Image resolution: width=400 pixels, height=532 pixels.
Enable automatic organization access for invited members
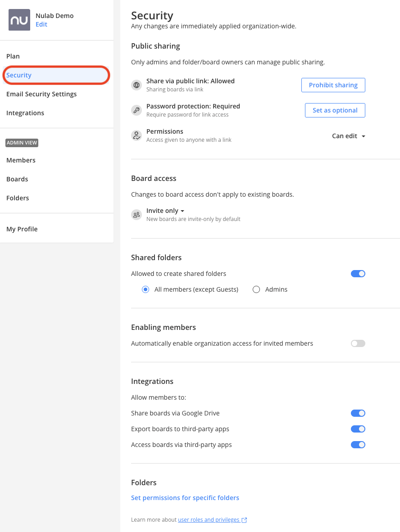358,343
